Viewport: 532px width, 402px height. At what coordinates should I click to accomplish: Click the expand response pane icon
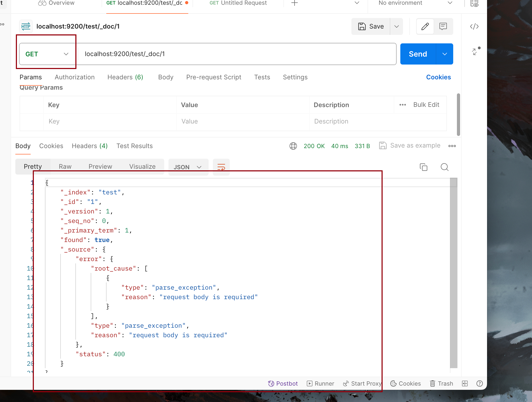[475, 51]
